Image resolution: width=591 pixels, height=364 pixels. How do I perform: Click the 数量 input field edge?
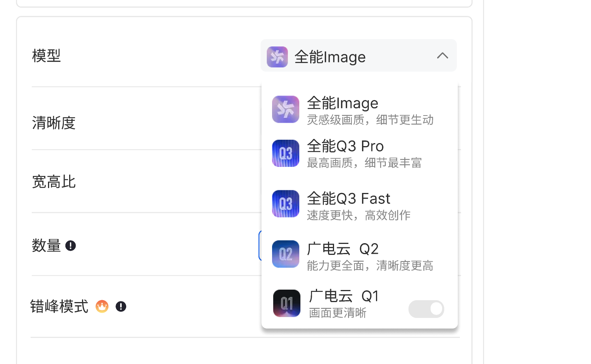[260, 245]
